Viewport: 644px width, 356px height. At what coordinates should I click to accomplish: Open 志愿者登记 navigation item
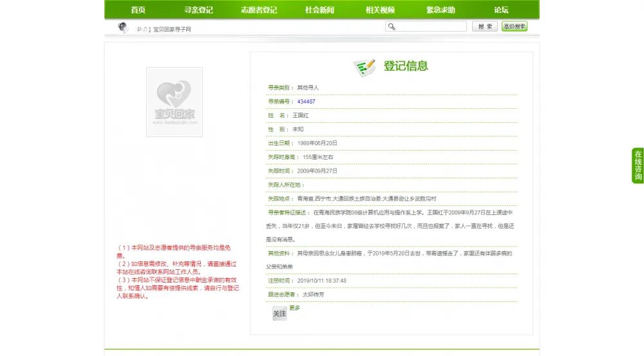pos(259,10)
